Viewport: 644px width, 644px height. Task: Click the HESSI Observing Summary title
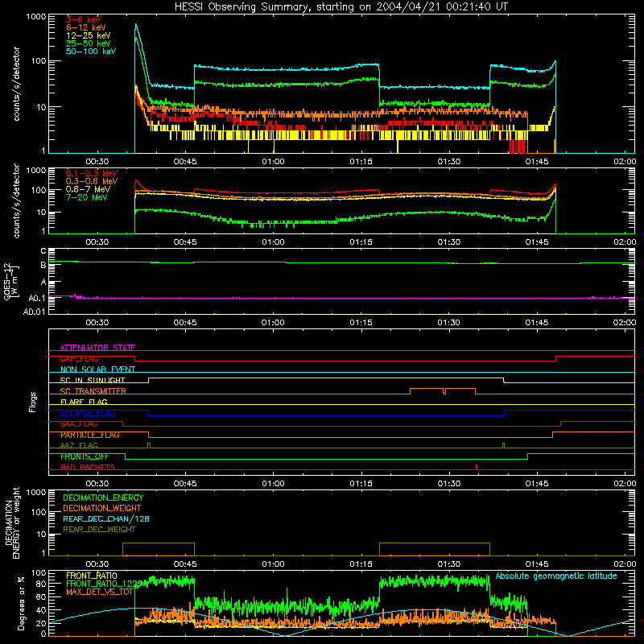(341, 6)
